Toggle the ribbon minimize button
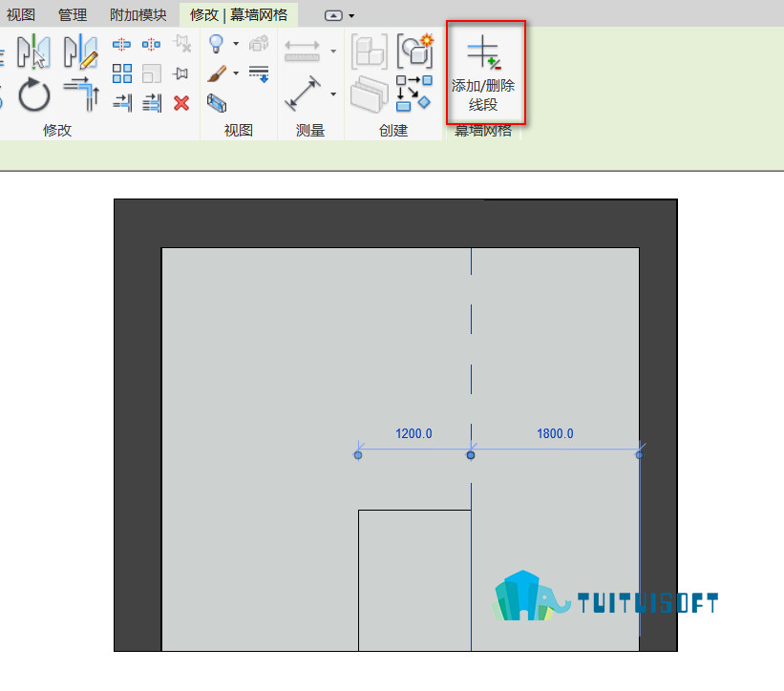The width and height of the screenshot is (784, 691). click(333, 16)
